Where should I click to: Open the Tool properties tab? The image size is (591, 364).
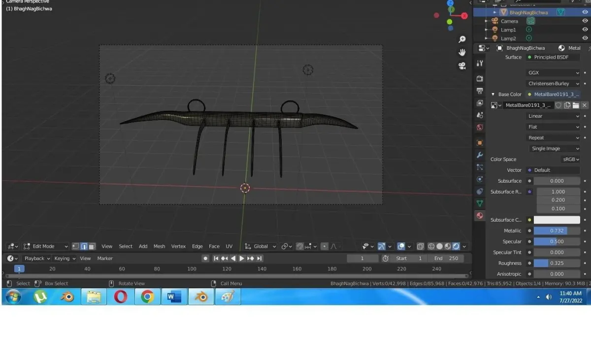(480, 63)
